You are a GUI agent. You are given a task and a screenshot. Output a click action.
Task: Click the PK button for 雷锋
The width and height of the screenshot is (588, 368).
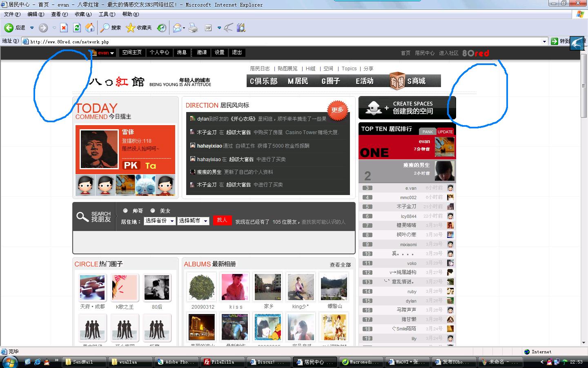[x=131, y=165]
